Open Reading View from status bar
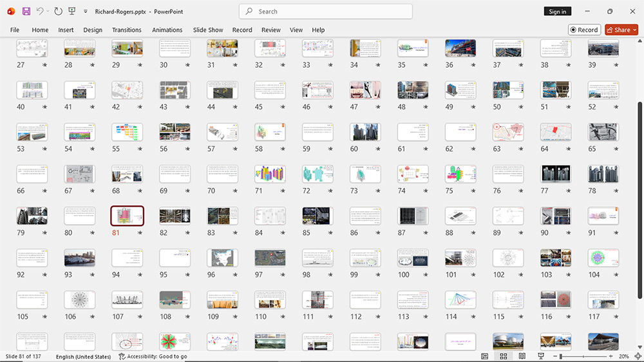 point(522,356)
